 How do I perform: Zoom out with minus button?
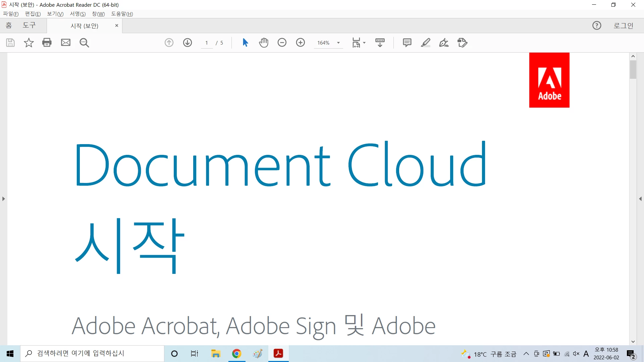pyautogui.click(x=282, y=43)
